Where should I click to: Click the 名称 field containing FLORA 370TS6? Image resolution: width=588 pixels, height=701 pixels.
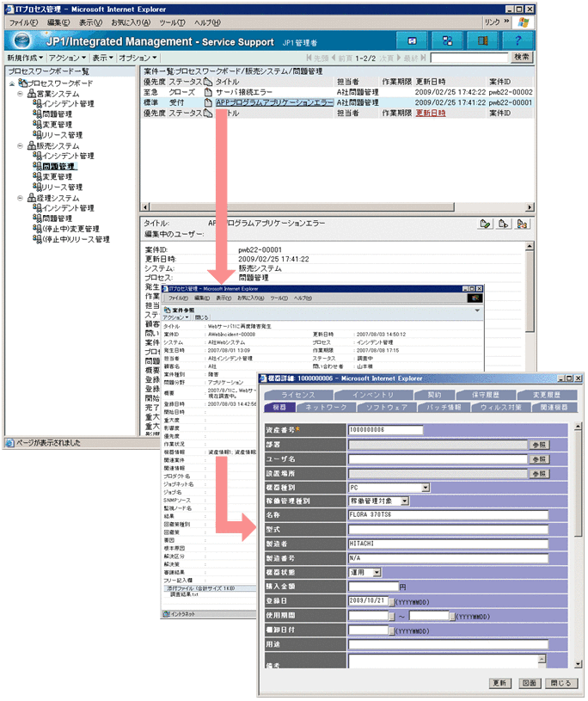point(448,515)
